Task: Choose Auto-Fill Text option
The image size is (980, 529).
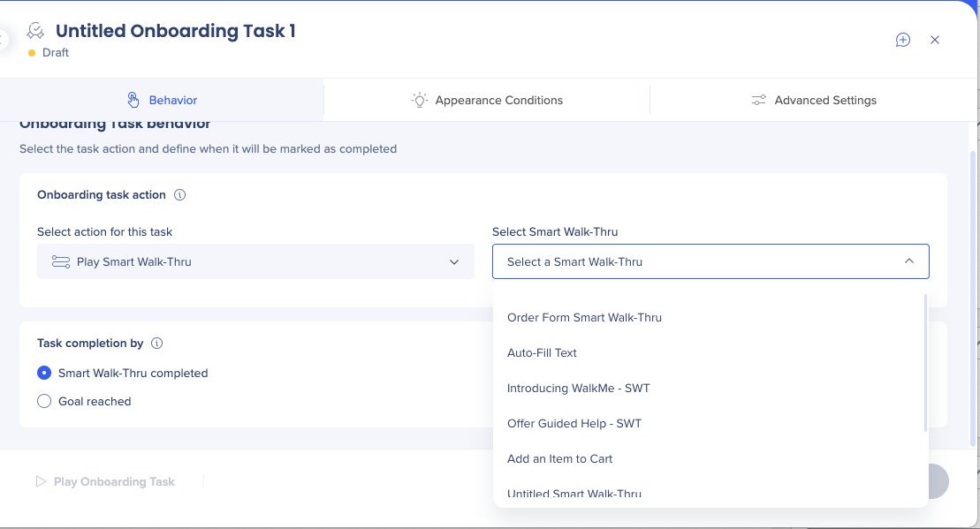Action: [708, 353]
